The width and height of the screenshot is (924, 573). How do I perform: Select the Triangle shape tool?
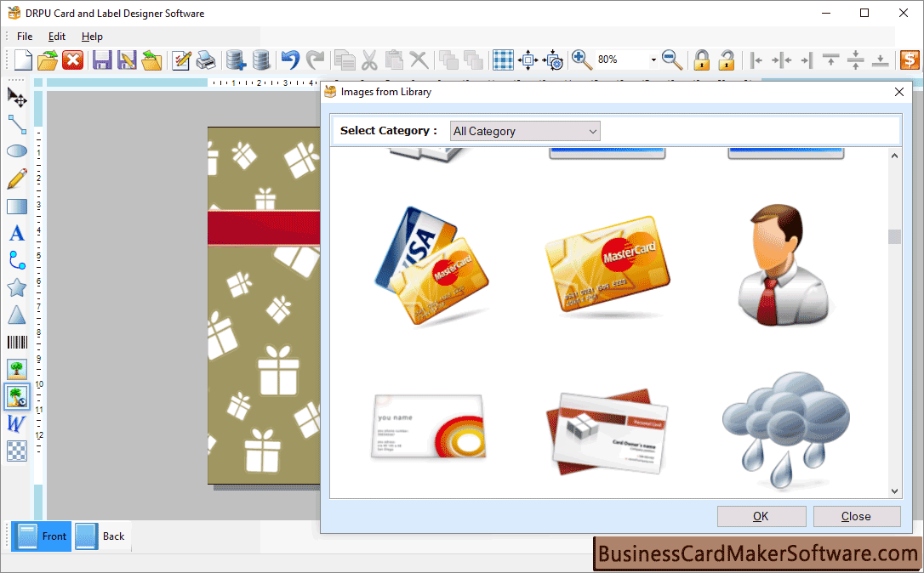coord(16,315)
